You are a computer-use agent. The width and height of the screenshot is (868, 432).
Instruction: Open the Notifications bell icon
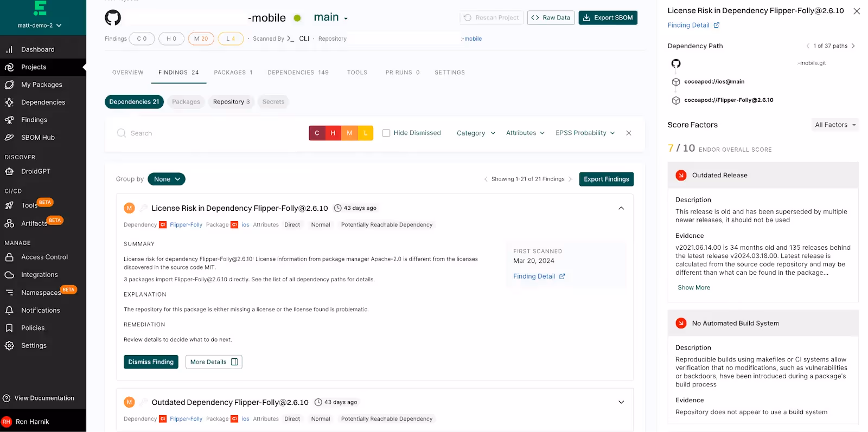pyautogui.click(x=9, y=310)
